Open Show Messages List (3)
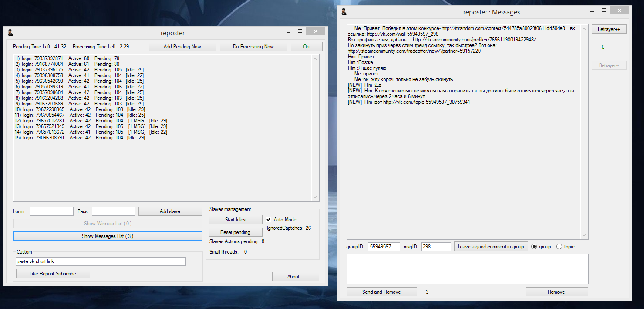This screenshot has width=644, height=309. tap(108, 236)
